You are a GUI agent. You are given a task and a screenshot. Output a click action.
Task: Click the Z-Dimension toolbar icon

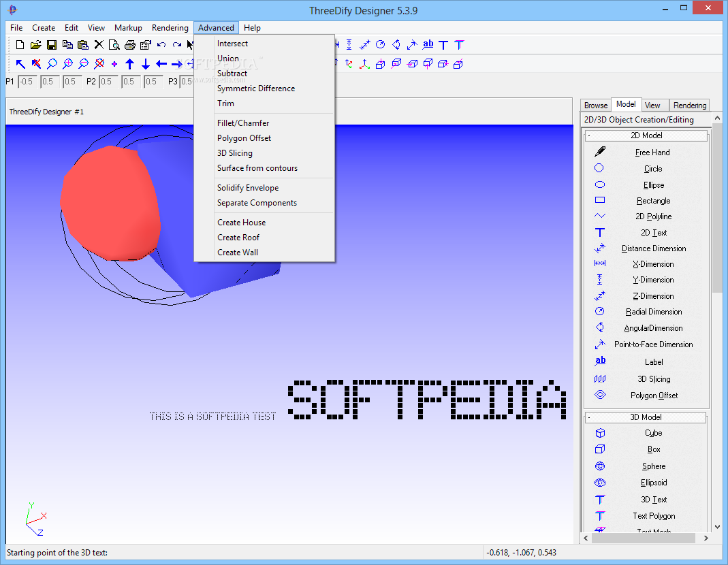coord(365,44)
